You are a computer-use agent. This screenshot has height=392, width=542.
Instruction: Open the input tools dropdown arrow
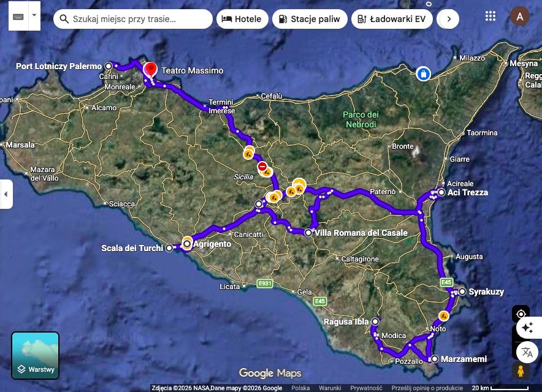[x=34, y=17]
